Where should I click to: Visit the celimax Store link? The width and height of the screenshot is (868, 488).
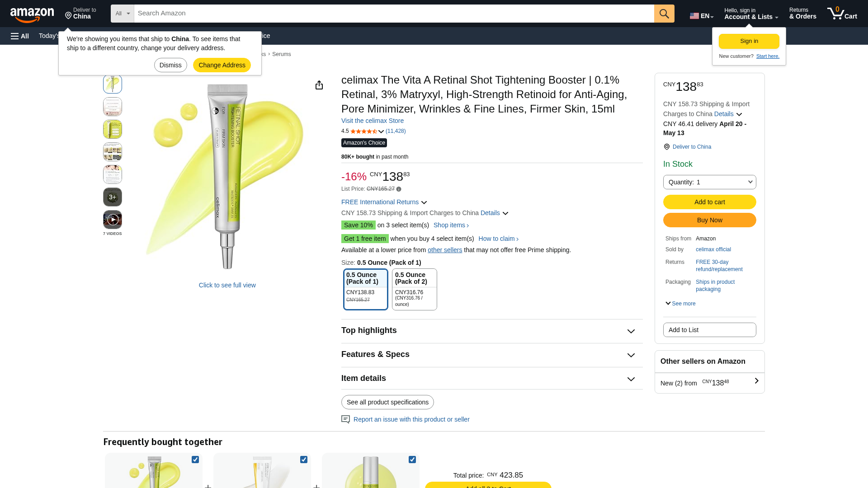(372, 121)
